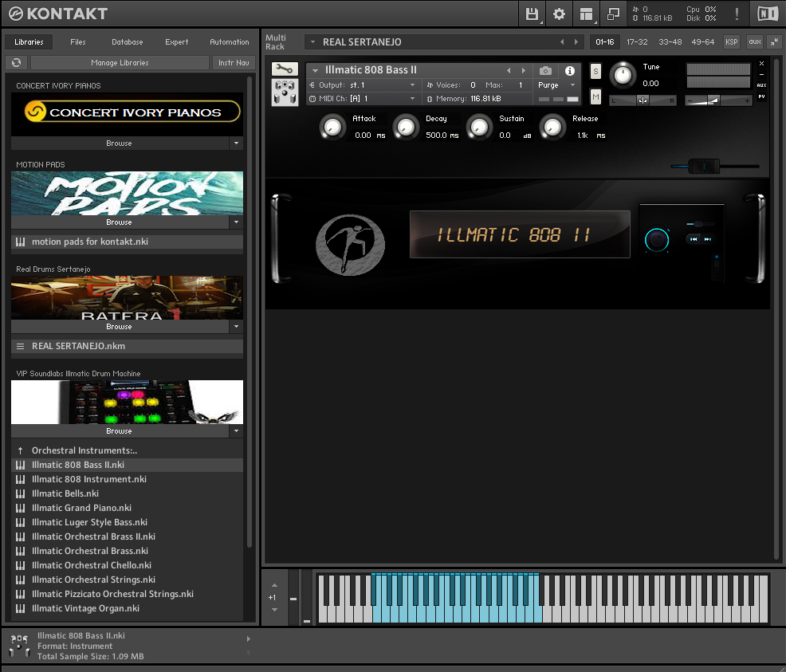Open the workspace layout panel icon

(586, 14)
